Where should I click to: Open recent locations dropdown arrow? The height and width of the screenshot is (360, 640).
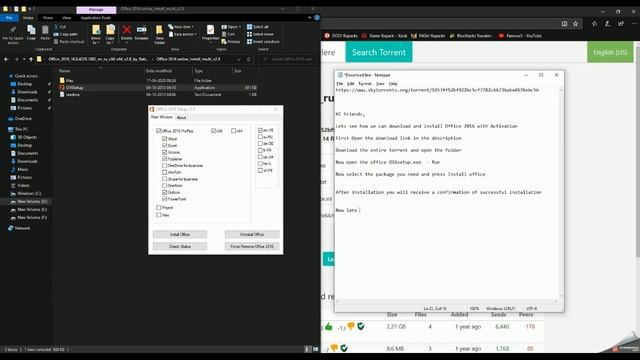tap(24, 59)
